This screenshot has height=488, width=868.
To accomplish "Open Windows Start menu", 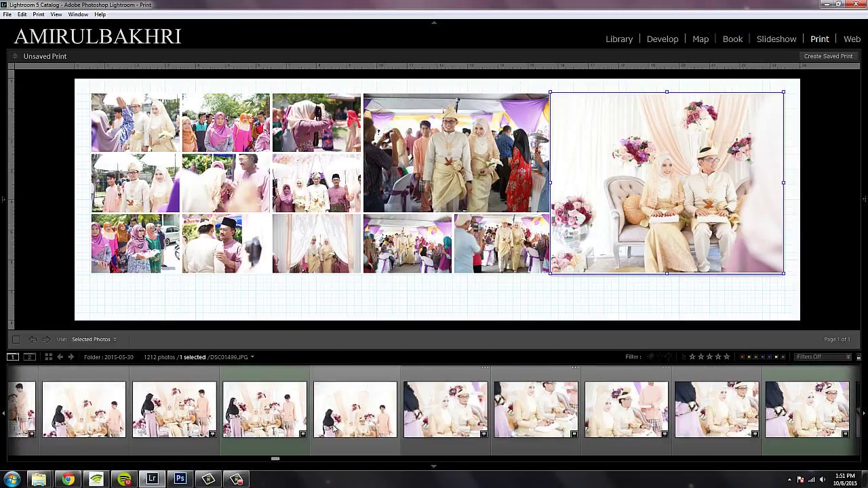I will 12,479.
